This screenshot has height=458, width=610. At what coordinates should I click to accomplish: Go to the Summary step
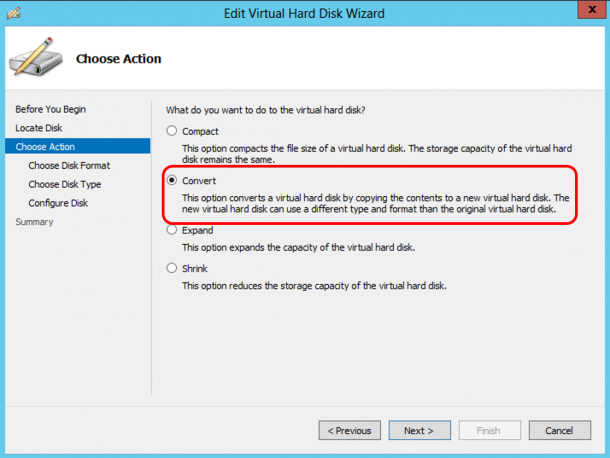(34, 222)
